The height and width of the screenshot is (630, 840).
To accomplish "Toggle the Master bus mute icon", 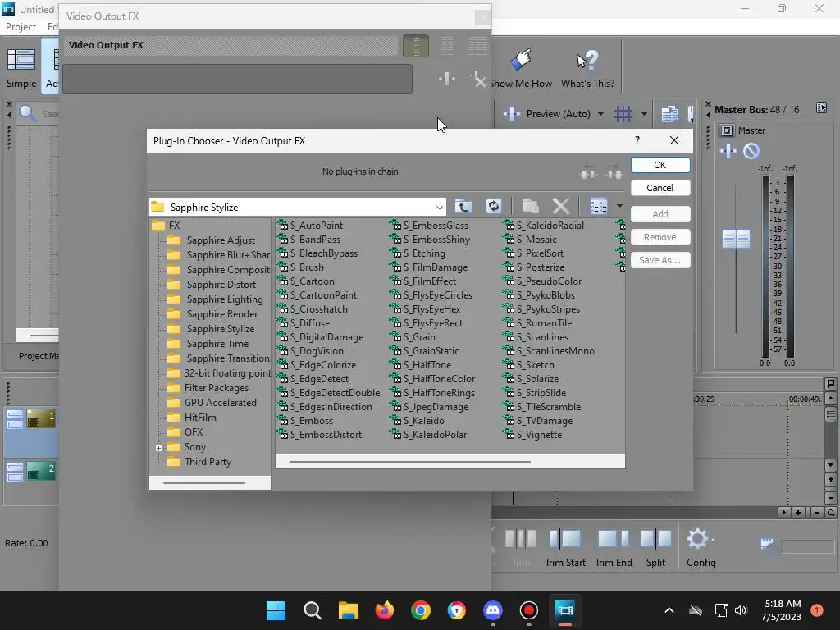I will 751,151.
